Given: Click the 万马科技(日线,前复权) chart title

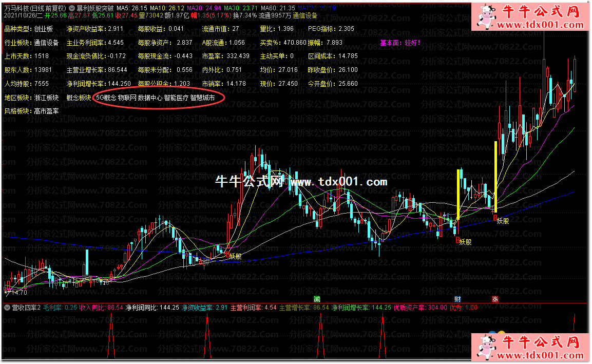Looking at the screenshot, I should pos(35,8).
